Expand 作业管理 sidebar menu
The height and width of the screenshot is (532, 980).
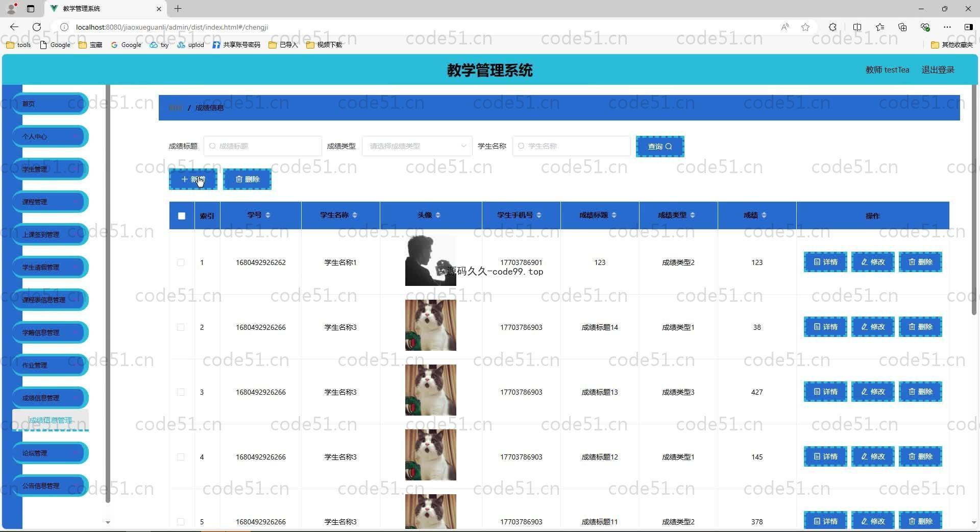50,365
